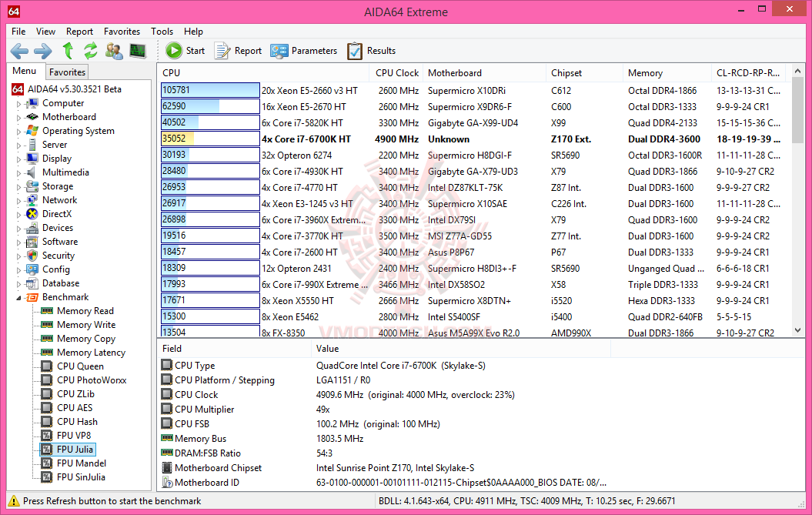Image resolution: width=812 pixels, height=515 pixels.
Task: Sort by the CPU Clock column header
Action: (x=396, y=73)
